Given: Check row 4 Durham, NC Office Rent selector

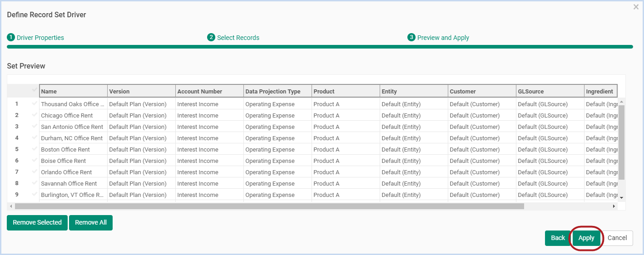Looking at the screenshot, I should point(35,138).
